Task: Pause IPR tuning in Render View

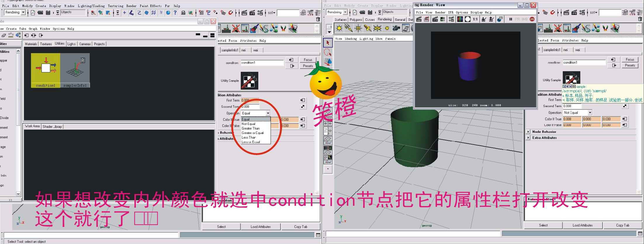Action: 510,19
